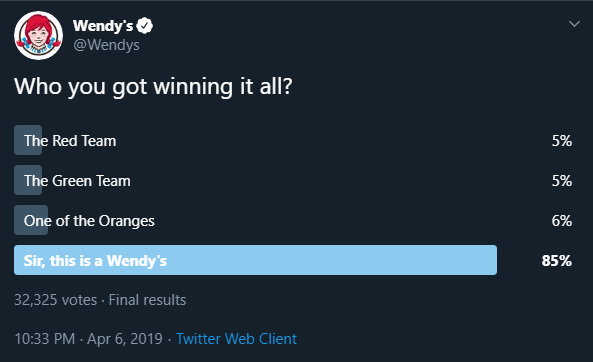Click the Sir, this is a Wendy's bar
The width and height of the screenshot is (593, 362).
pyautogui.click(x=256, y=260)
